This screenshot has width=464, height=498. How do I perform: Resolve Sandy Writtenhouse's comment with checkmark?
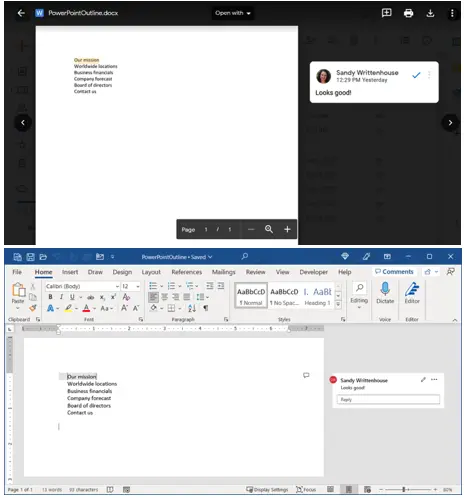click(x=416, y=76)
